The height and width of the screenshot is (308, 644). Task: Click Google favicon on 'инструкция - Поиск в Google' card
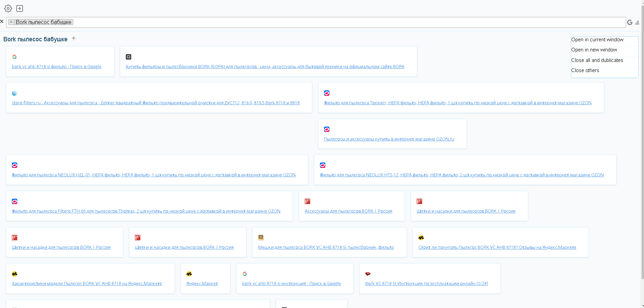pyautogui.click(x=245, y=274)
